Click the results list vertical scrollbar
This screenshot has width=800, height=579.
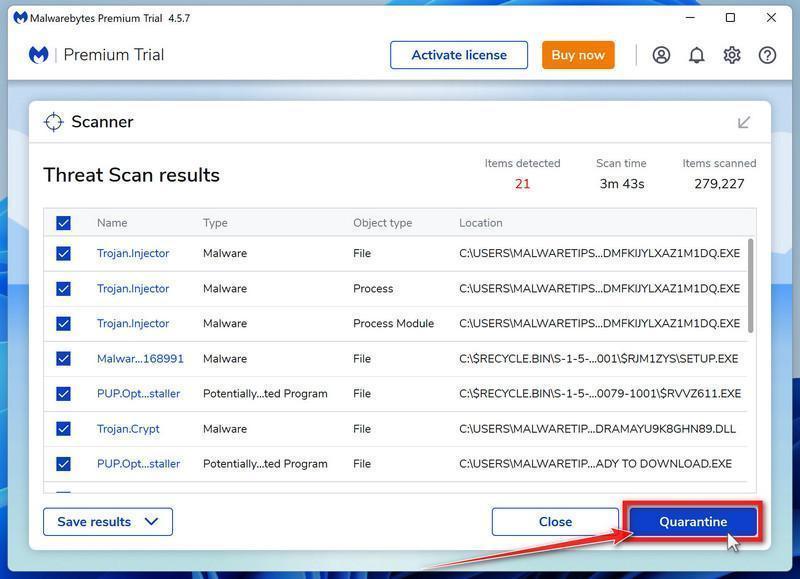point(751,286)
